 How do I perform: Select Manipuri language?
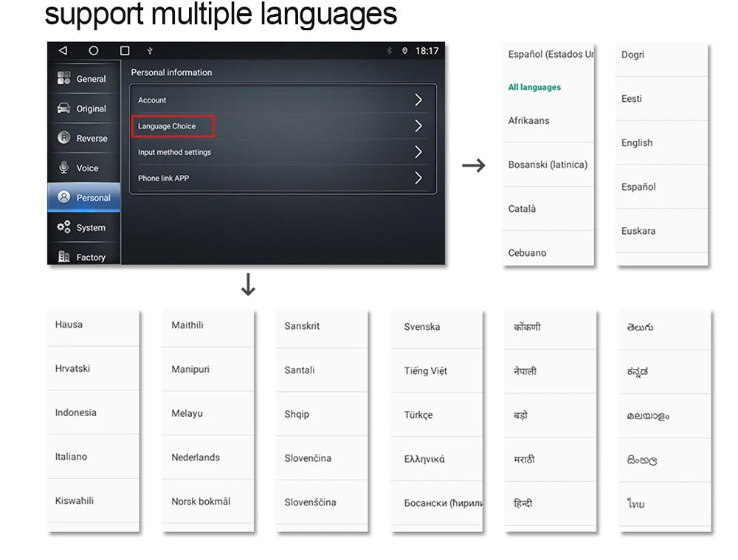207,370
